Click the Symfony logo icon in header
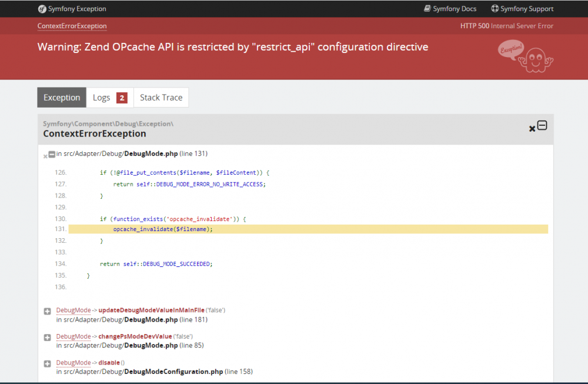The width and height of the screenshot is (588, 384). pyautogui.click(x=42, y=9)
